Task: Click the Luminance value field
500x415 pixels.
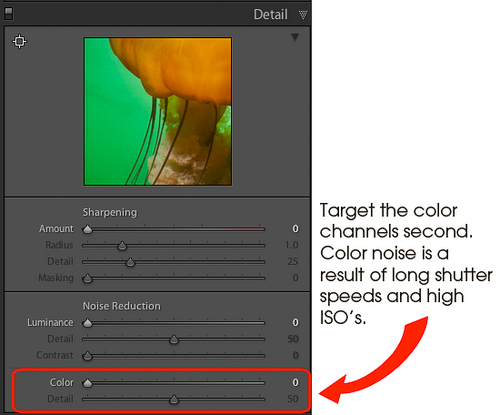Action: click(295, 322)
